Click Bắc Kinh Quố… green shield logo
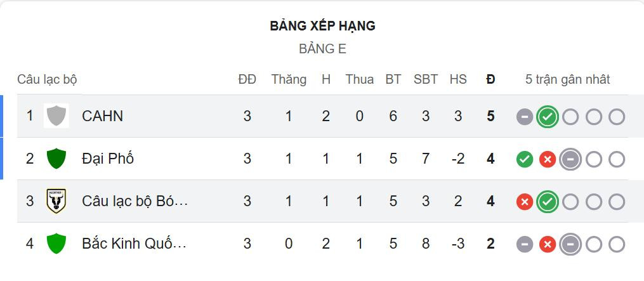Image resolution: width=644 pixels, height=281 pixels. tap(56, 244)
